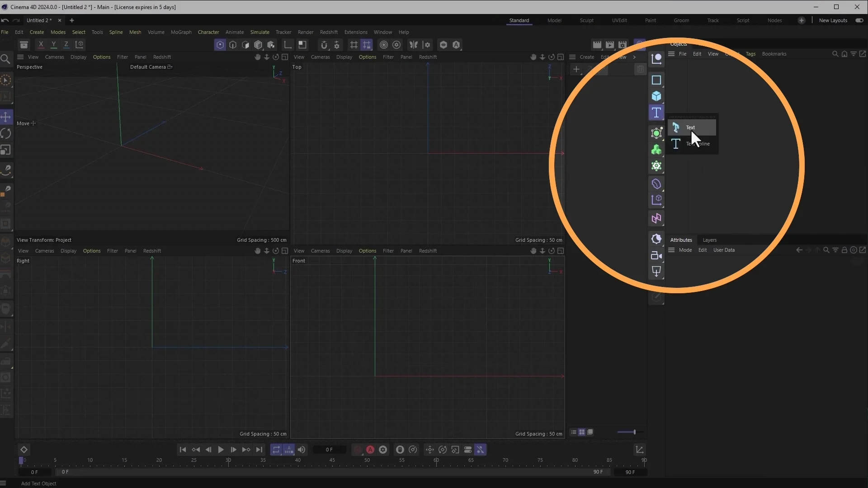
Task: Click the current frame 0 F field
Action: 330,450
